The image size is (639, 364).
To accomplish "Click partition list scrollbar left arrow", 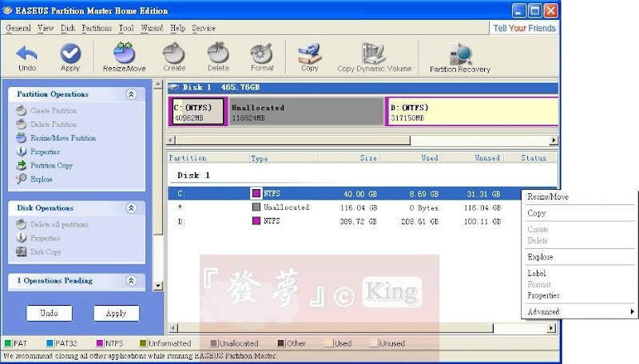I will point(173,328).
